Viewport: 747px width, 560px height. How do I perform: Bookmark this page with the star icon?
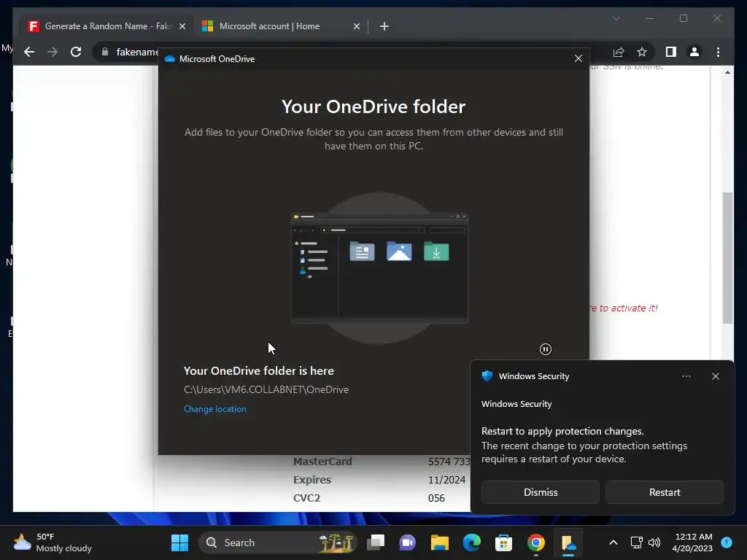pyautogui.click(x=642, y=52)
